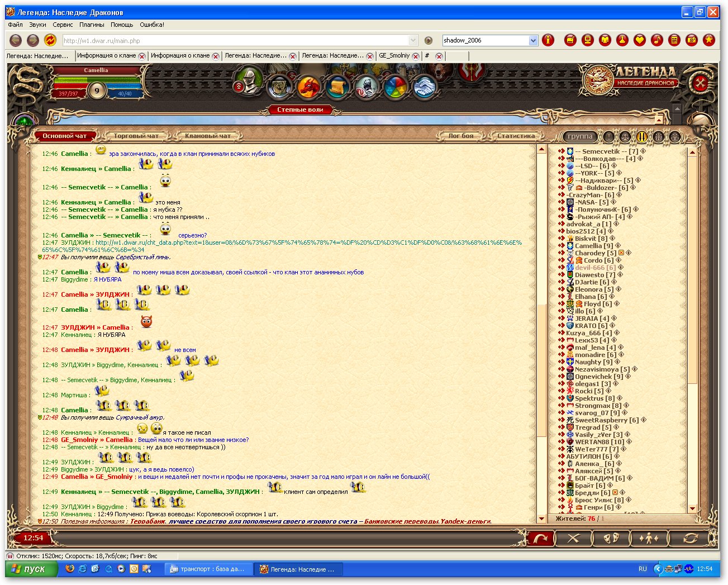
Task: Toggle the scales filter above player list
Action: point(625,136)
